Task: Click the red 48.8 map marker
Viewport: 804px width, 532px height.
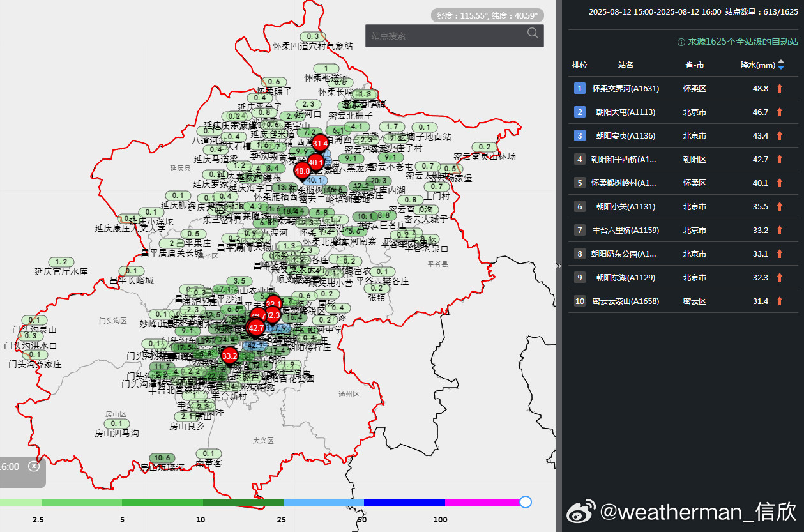Action: [302, 171]
